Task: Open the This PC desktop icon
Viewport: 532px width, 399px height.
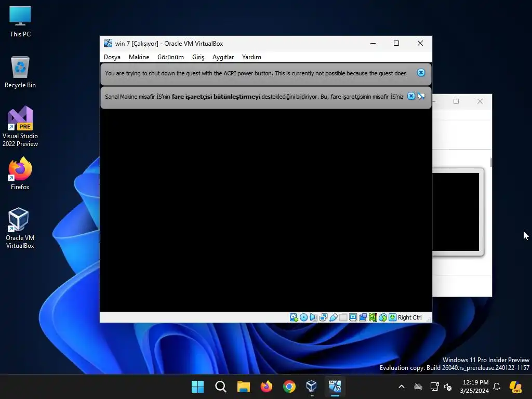Action: 20,21
